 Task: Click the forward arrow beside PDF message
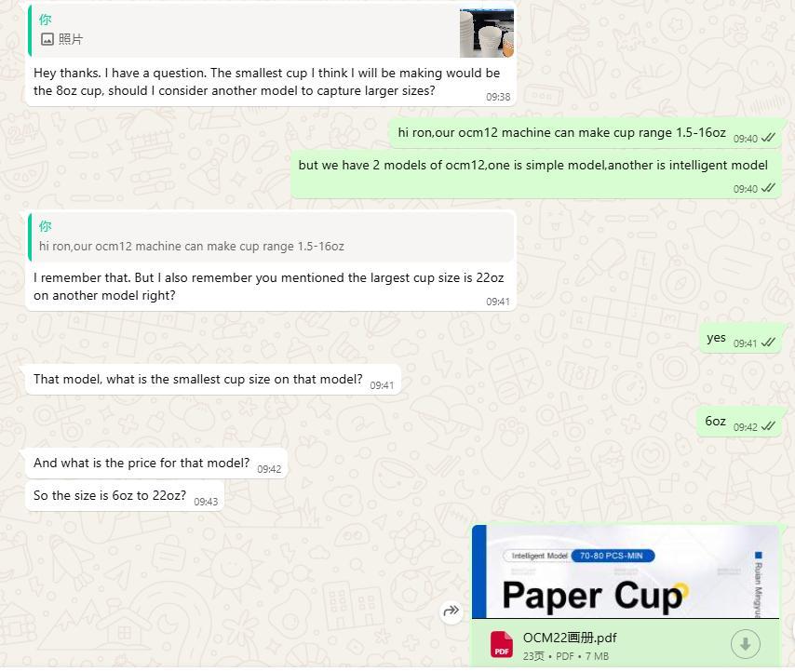click(451, 612)
